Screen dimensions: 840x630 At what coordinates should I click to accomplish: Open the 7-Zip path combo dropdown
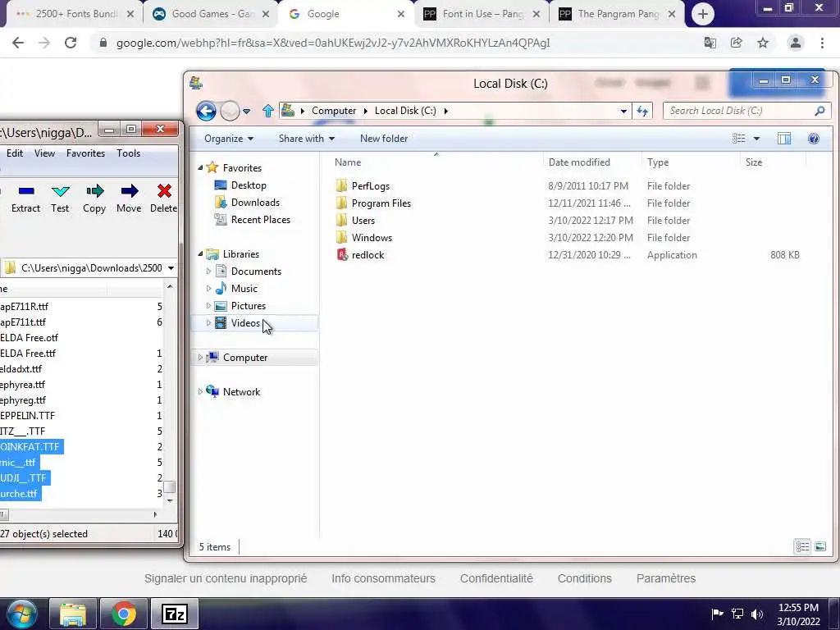pos(171,268)
